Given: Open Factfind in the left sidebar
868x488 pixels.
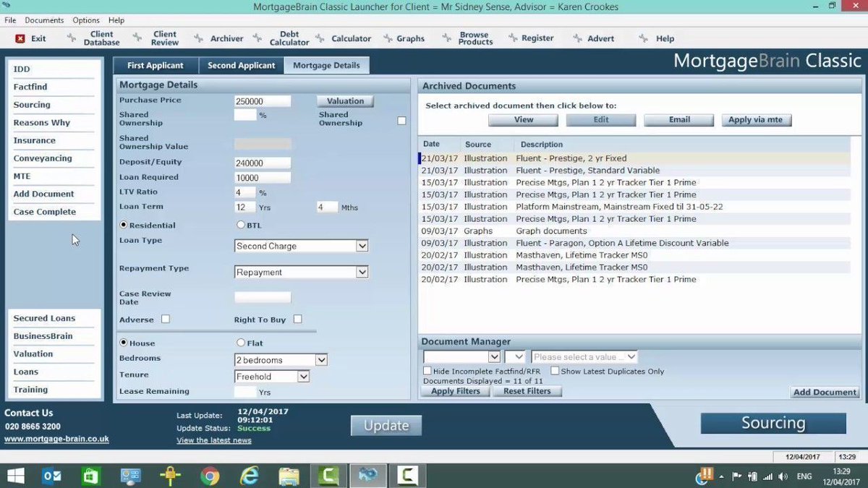Looking at the screenshot, I should point(30,87).
